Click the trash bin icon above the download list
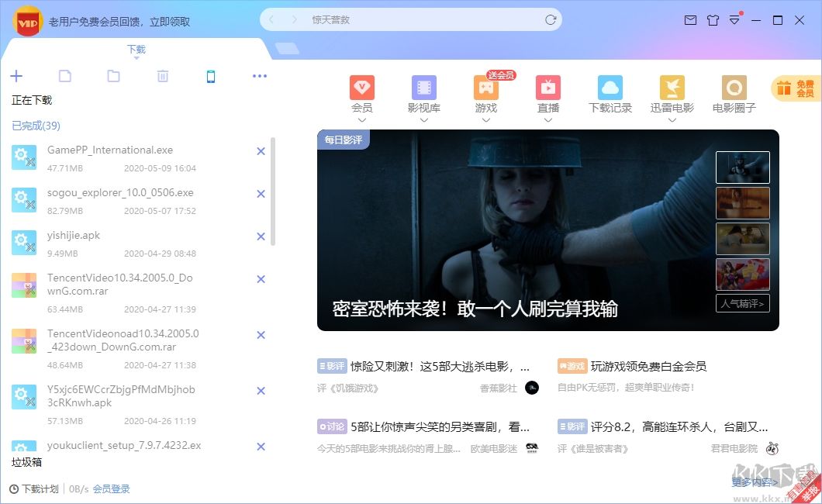 161,75
